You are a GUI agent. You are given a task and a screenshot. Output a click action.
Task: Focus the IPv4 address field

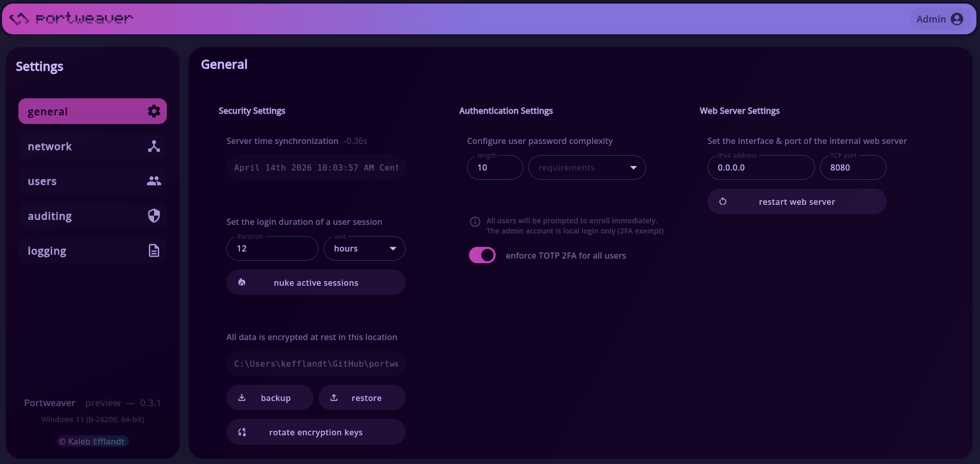click(x=761, y=167)
